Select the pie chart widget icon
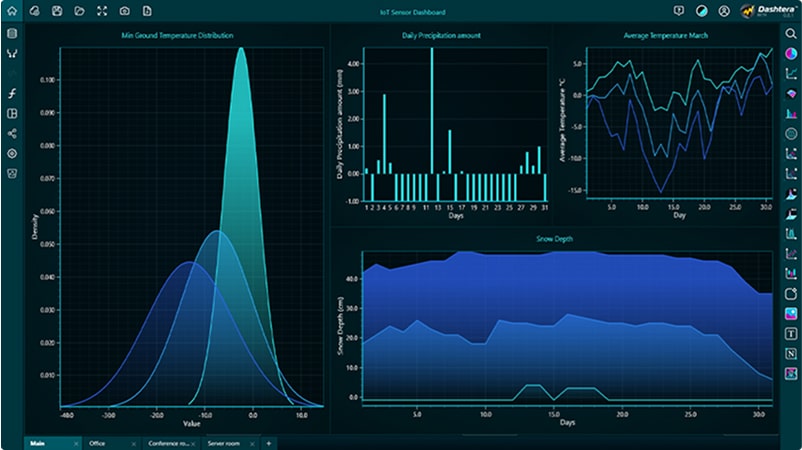This screenshot has height=450, width=802. pyautogui.click(x=791, y=53)
